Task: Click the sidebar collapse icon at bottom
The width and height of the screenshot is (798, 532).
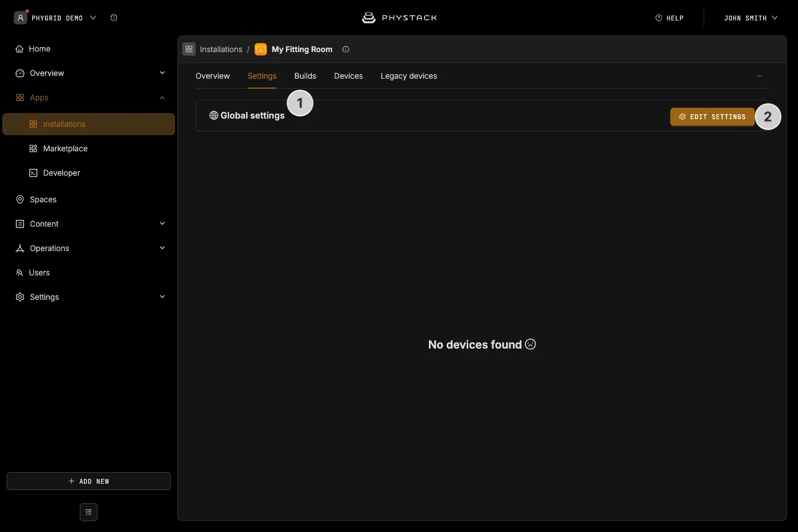Action: pos(89,512)
